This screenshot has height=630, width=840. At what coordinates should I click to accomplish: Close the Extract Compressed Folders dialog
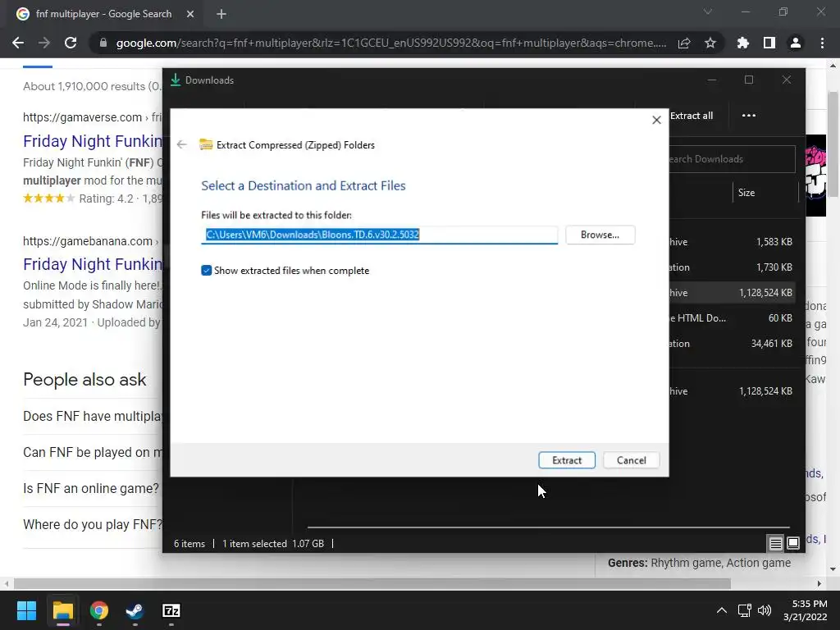click(x=656, y=120)
